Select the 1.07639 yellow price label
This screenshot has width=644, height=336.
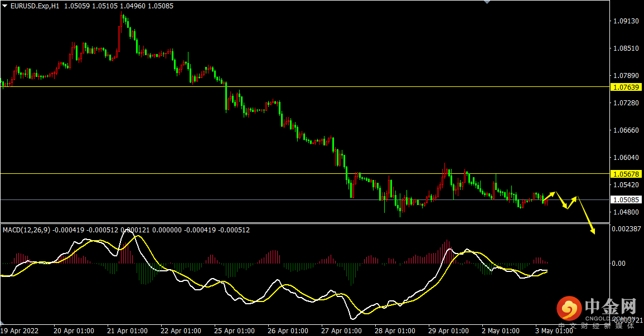[x=626, y=87]
